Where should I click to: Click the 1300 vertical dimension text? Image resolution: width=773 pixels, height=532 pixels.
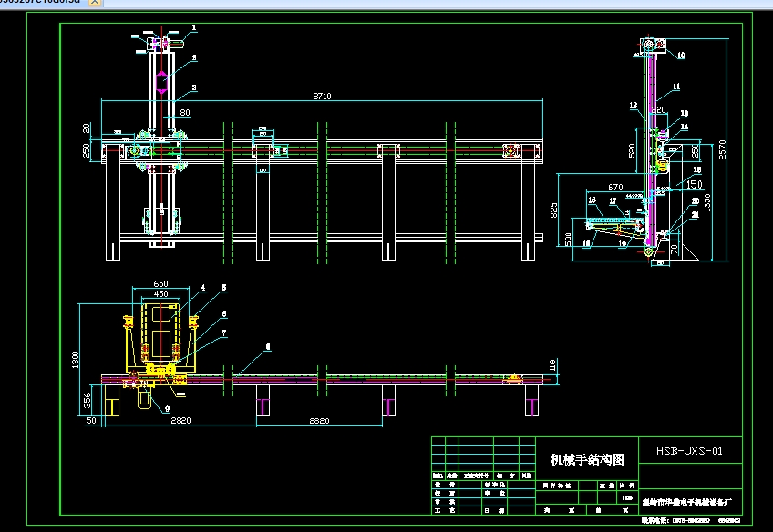tap(75, 363)
